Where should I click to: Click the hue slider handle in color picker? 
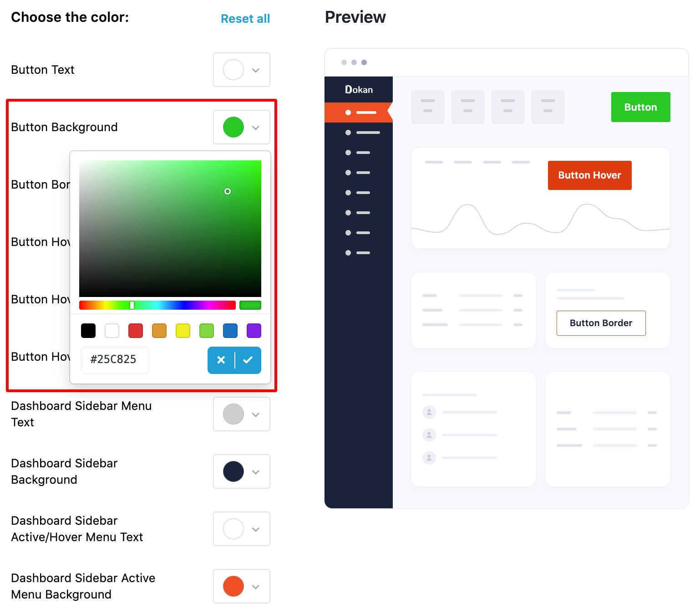coord(132,305)
